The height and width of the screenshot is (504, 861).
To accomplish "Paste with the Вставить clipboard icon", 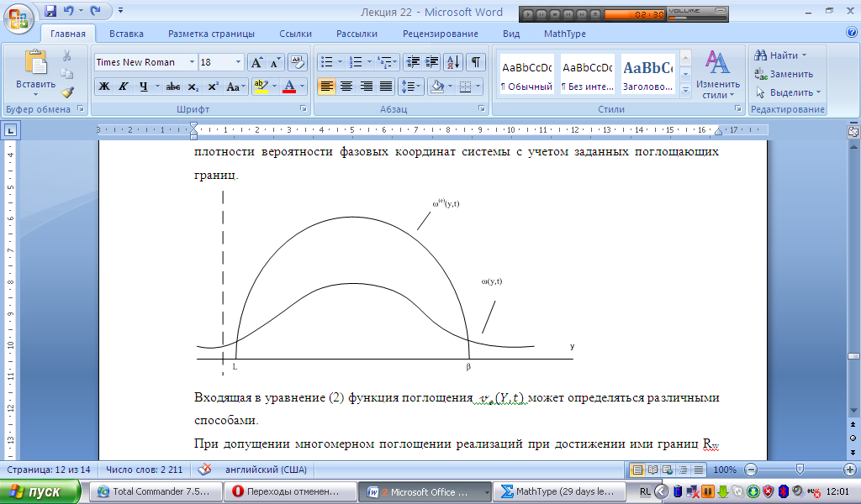I will 35,62.
